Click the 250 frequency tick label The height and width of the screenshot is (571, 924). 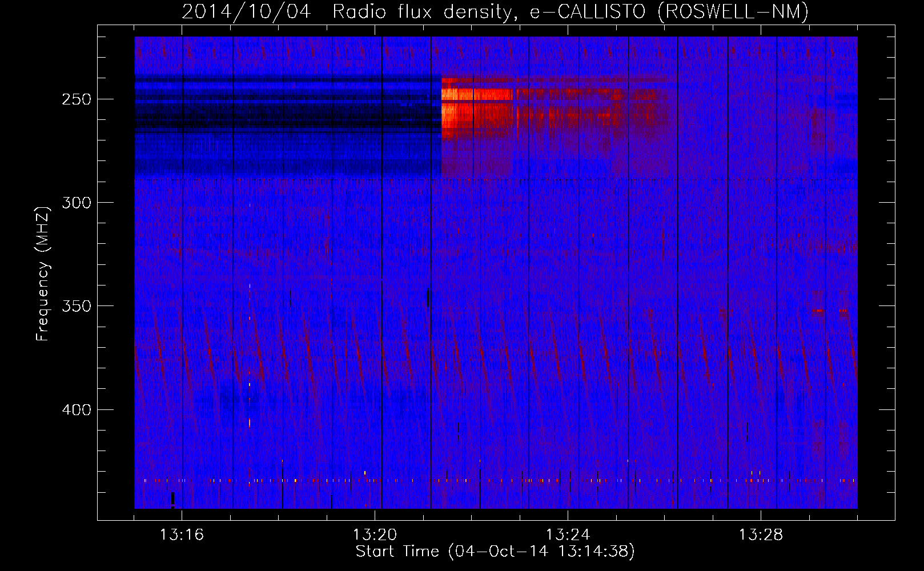[x=77, y=99]
